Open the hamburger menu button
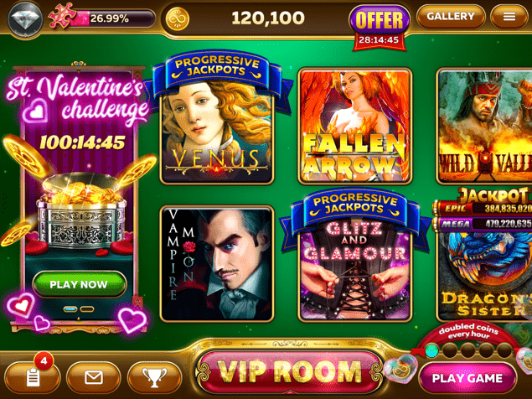Image resolution: width=532 pixels, height=399 pixels. (x=509, y=16)
